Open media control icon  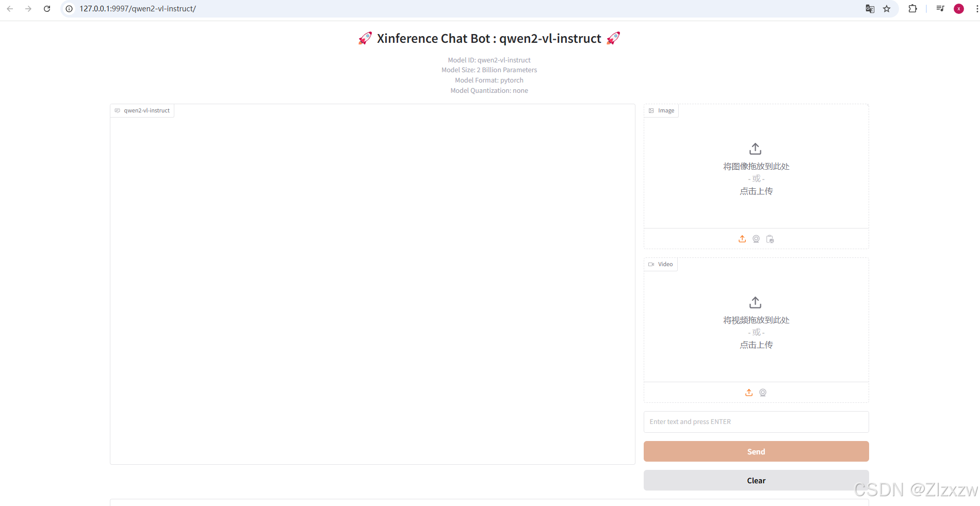click(940, 9)
